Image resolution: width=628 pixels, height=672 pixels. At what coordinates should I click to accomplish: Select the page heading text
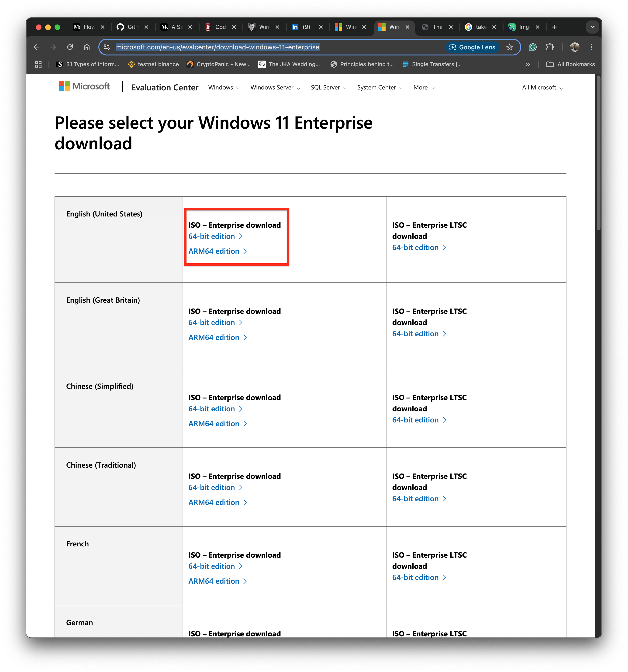tap(213, 133)
